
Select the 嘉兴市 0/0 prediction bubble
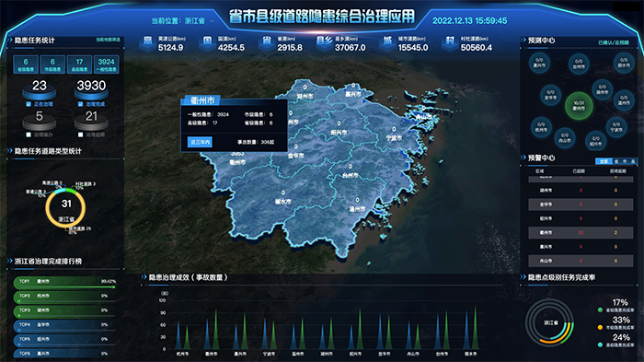pyautogui.click(x=539, y=63)
